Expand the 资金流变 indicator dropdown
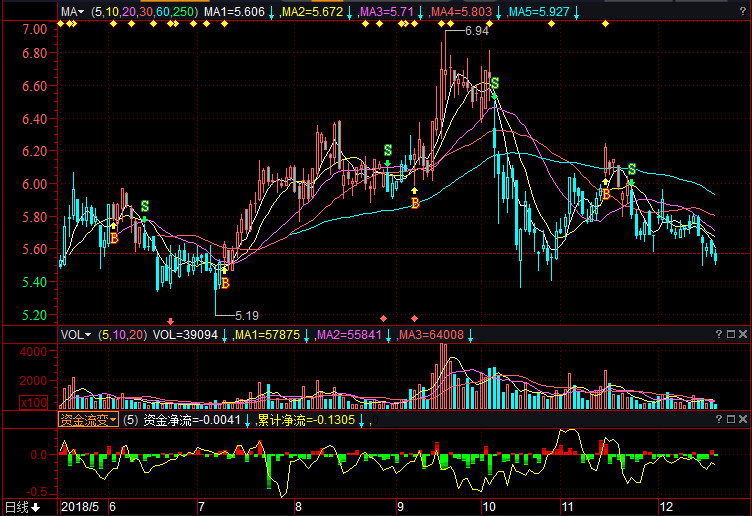Viewport: 752px width, 516px height. pos(88,420)
